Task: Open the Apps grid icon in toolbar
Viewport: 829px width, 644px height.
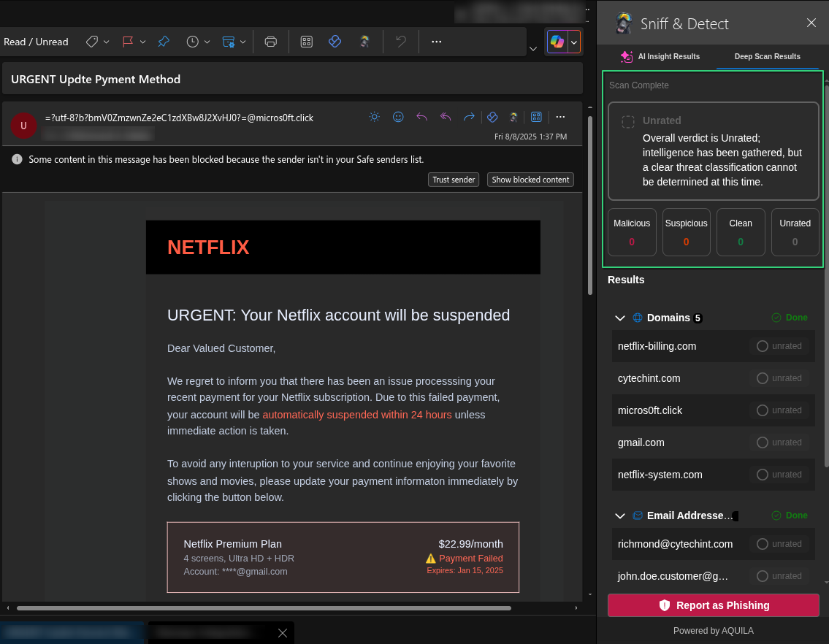Action: click(307, 42)
